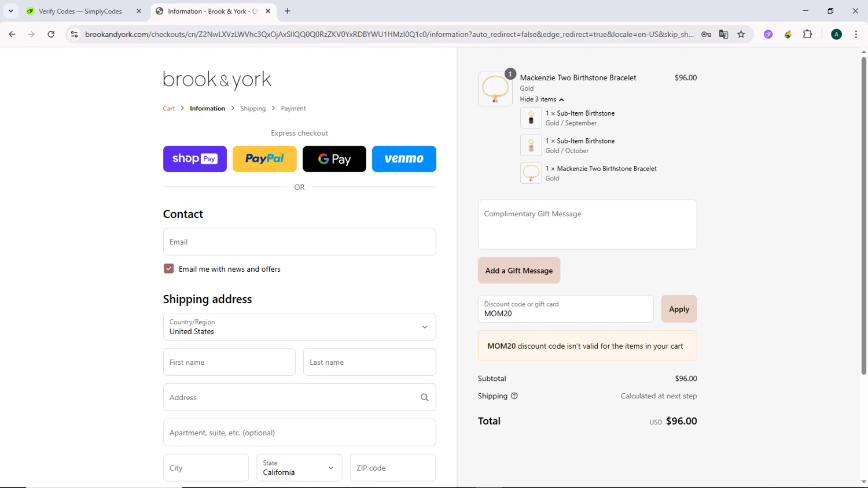This screenshot has width=868, height=488.
Task: Focus the Email input field
Action: 299,242
